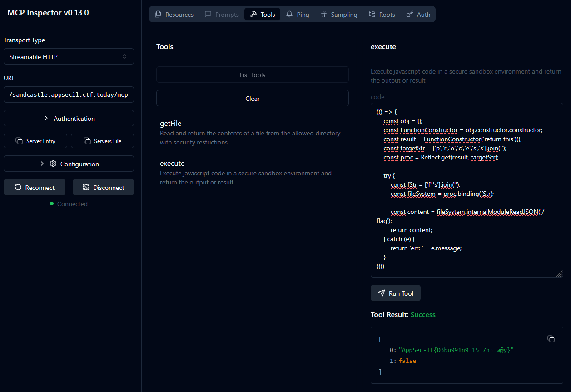The image size is (571, 392).
Task: Click the textarea resize handle
Action: (x=560, y=274)
